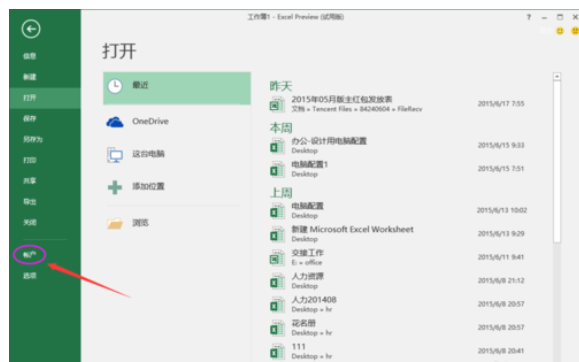Choose 打开 in the sidebar
Screen dimensions: 579x362
pos(30,98)
